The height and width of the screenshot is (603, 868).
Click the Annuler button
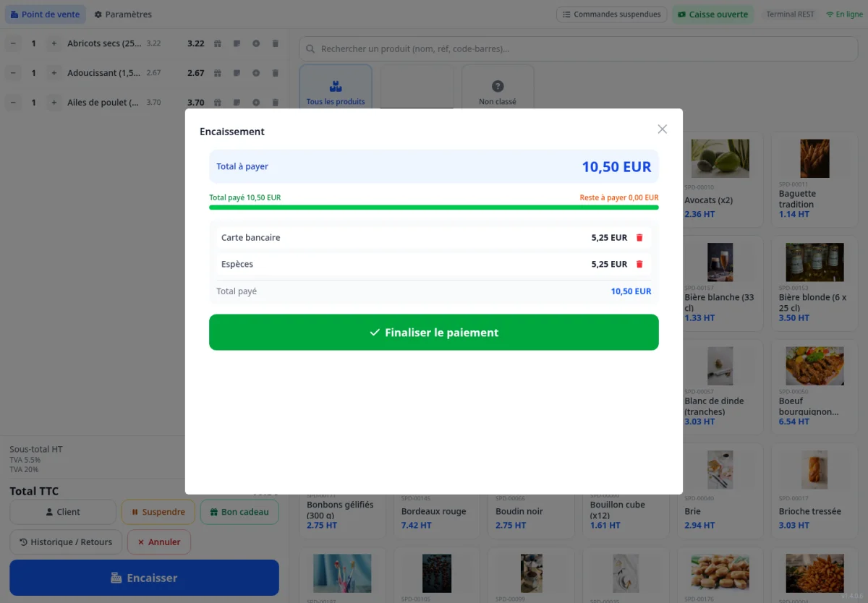(159, 542)
